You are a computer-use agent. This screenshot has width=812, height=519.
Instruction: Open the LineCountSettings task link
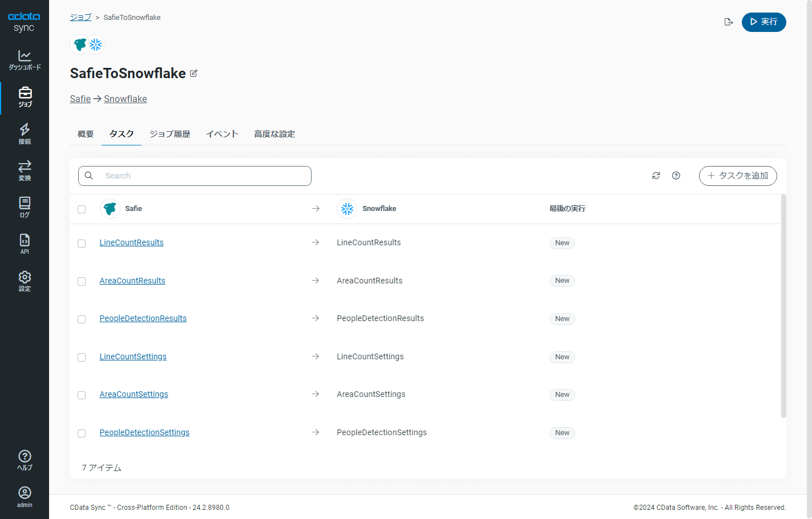coord(134,356)
